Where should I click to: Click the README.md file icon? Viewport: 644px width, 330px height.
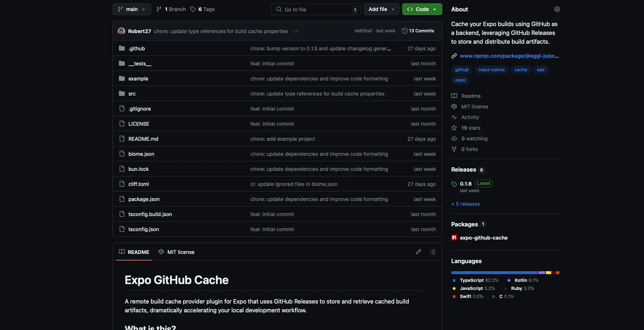point(122,139)
